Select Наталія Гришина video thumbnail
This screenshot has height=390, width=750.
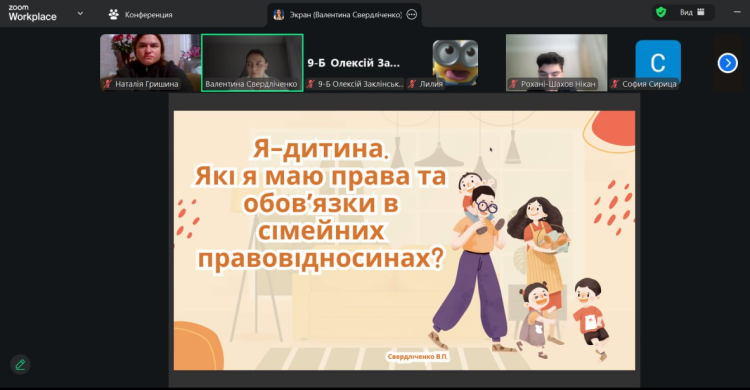click(150, 62)
